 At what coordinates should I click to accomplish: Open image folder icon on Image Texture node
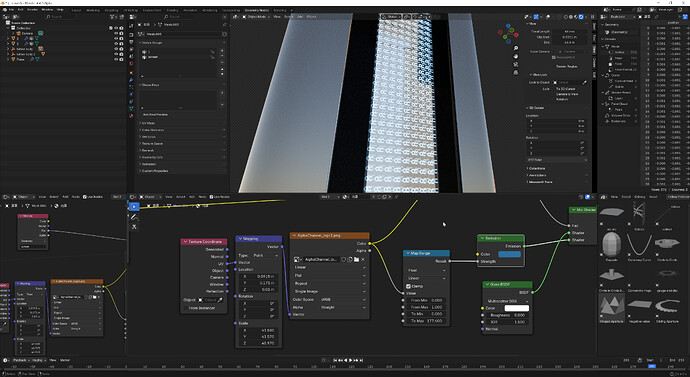point(356,260)
